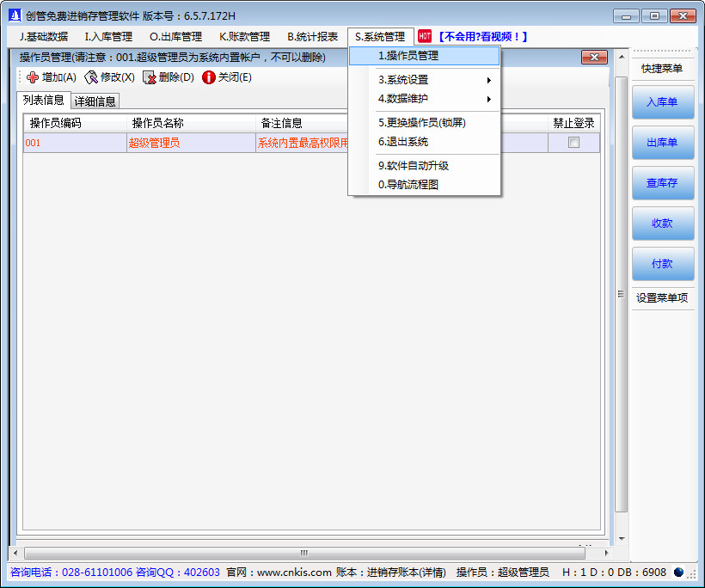This screenshot has width=705, height=588.
Task: Click the 禁止登录 column header
Action: (x=573, y=123)
